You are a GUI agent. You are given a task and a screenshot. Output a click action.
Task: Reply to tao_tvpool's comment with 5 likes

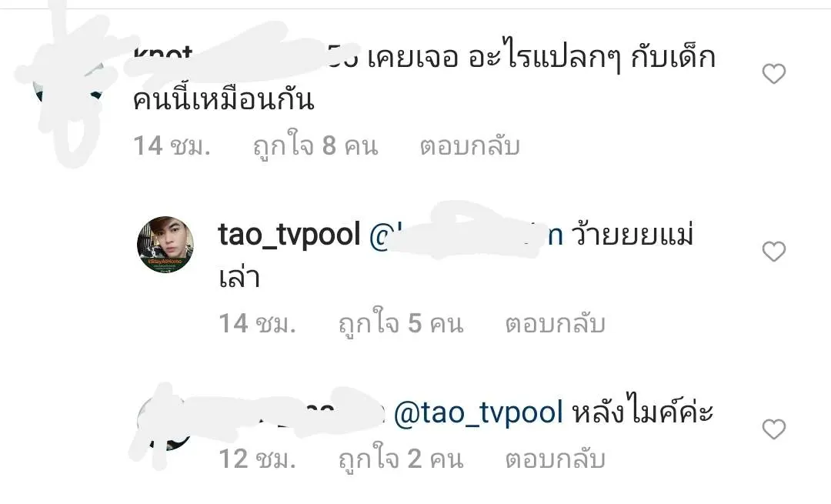(x=555, y=323)
